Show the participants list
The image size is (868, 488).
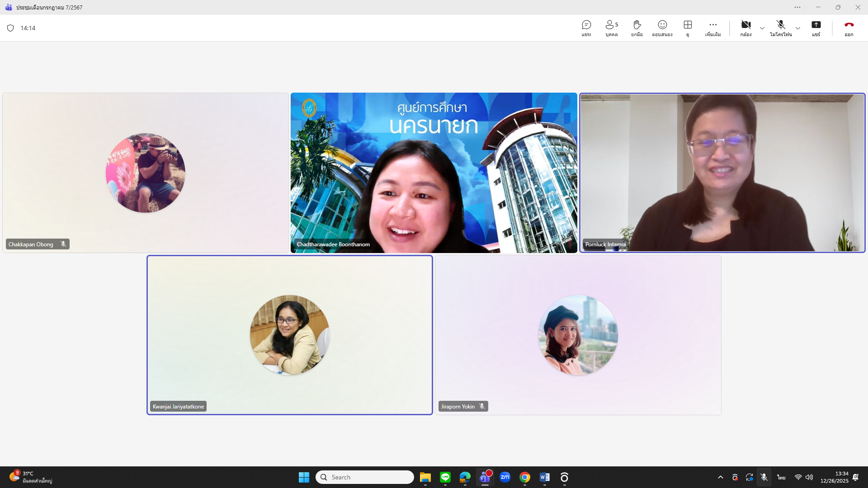pyautogui.click(x=611, y=28)
